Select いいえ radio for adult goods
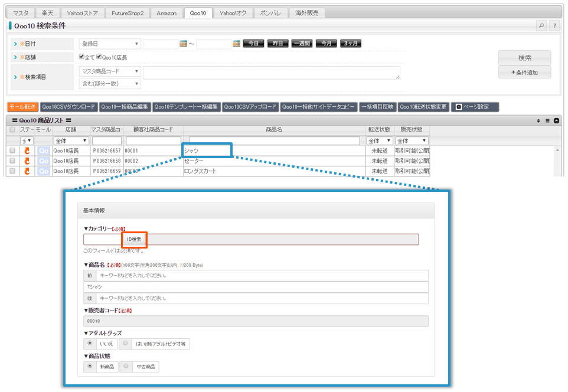 90,343
